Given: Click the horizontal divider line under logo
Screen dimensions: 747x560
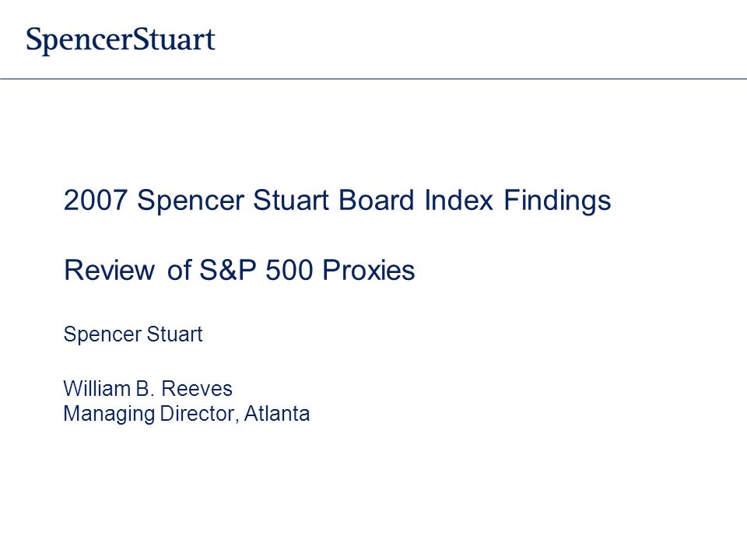Looking at the screenshot, I should pos(373,79).
